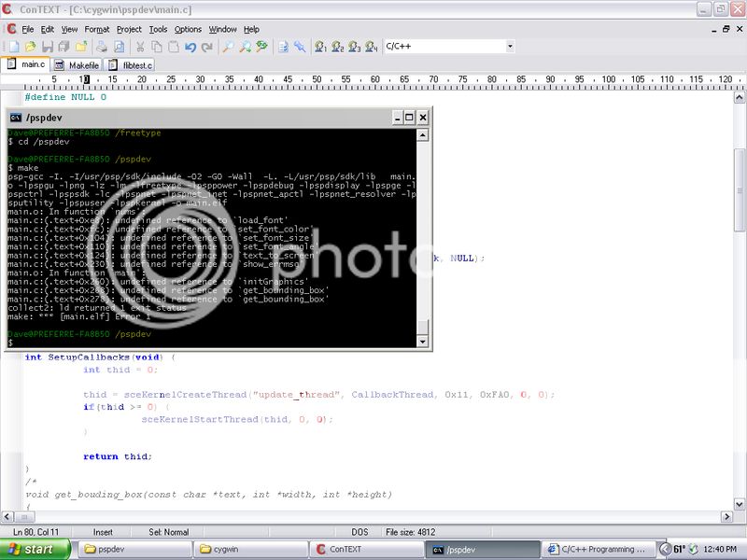The height and width of the screenshot is (560, 747).
Task: Switch to the Makefile tab
Action: [78, 65]
